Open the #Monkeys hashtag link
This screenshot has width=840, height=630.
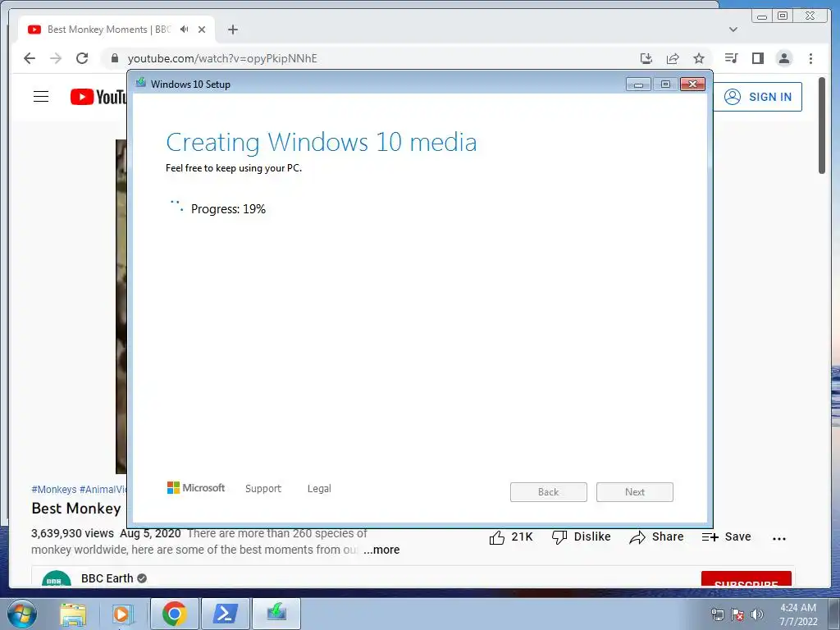(54, 489)
